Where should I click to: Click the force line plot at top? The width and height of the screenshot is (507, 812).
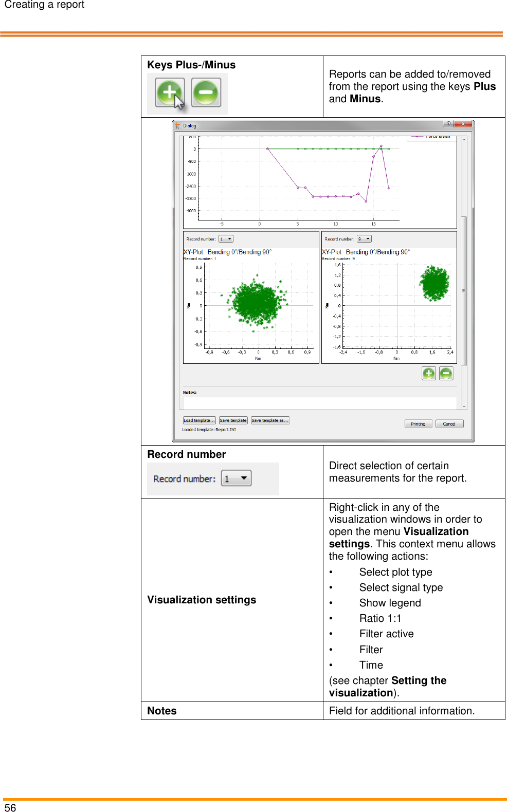pyautogui.click(x=320, y=182)
